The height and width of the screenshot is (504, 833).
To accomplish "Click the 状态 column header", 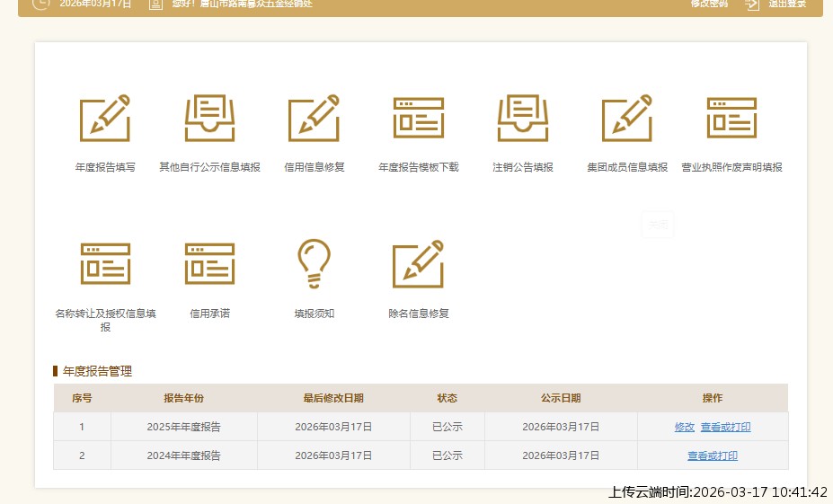I will point(448,398).
